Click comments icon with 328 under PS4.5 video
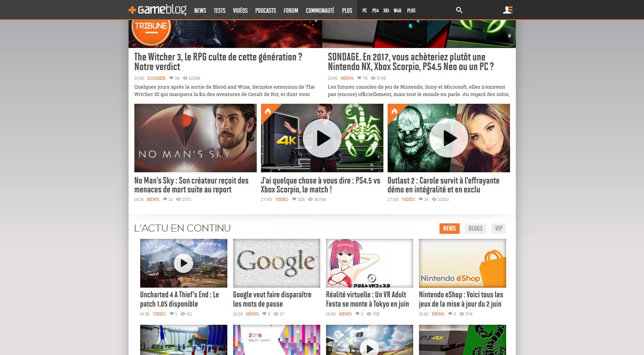This screenshot has width=644, height=355. 294,199
